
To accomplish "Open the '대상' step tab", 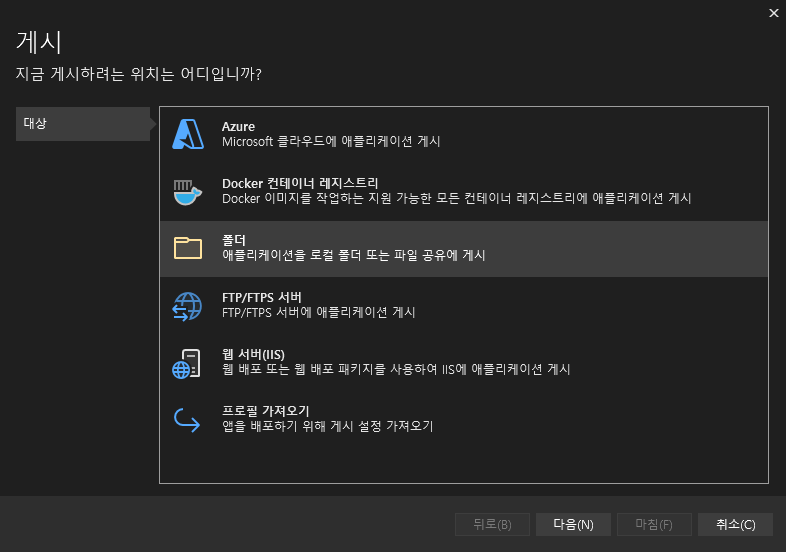I will tap(83, 124).
